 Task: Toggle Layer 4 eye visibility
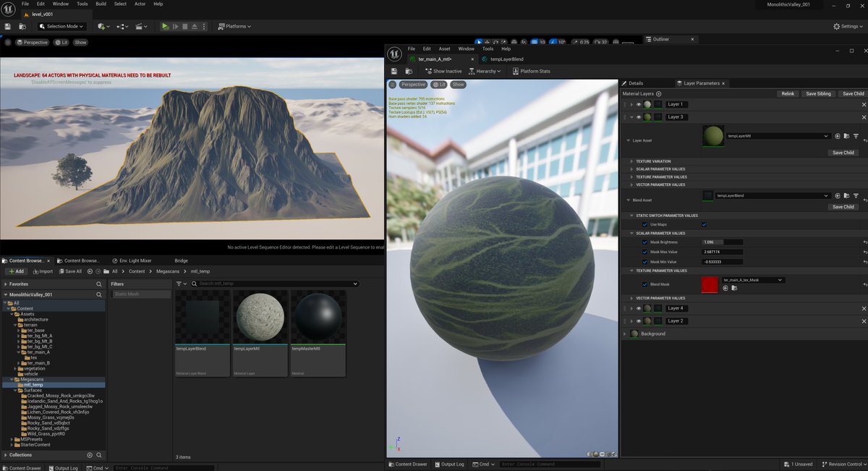639,308
